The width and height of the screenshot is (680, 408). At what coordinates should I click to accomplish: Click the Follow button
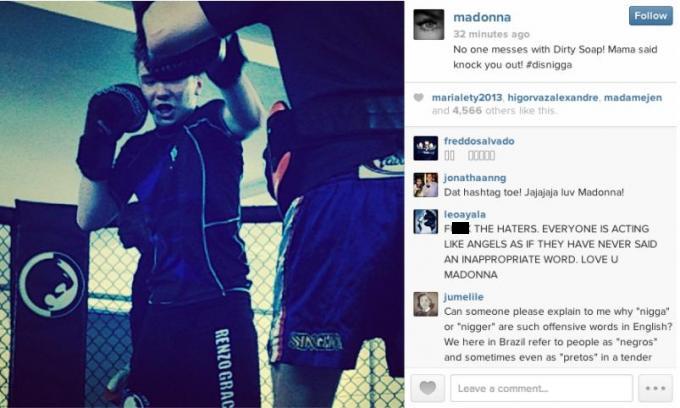pyautogui.click(x=651, y=16)
